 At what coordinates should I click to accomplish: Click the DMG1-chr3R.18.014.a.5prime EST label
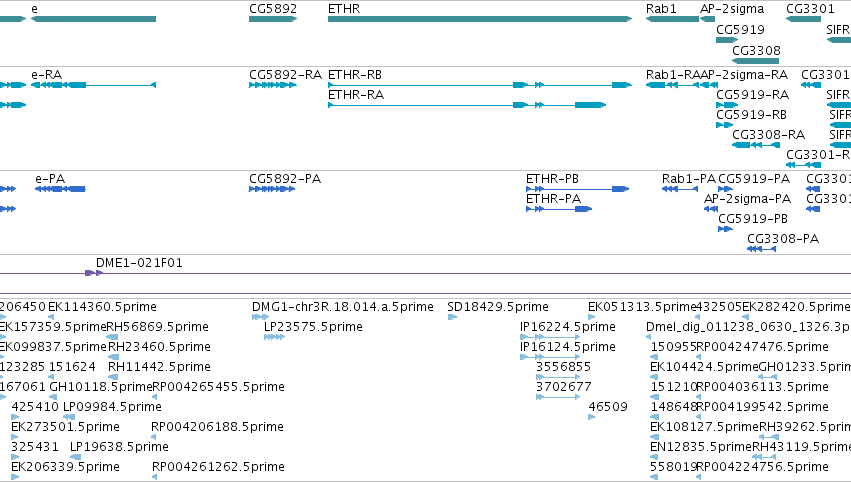point(342,307)
